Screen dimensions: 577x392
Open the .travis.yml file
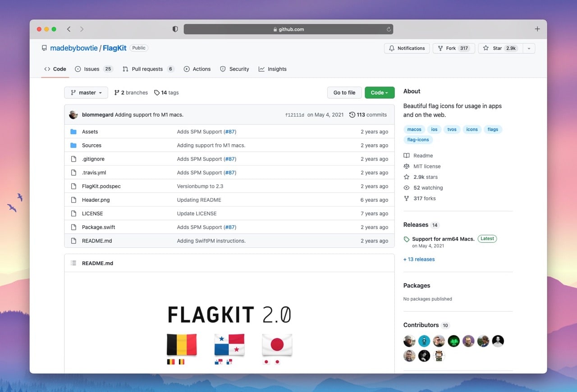[x=94, y=173]
